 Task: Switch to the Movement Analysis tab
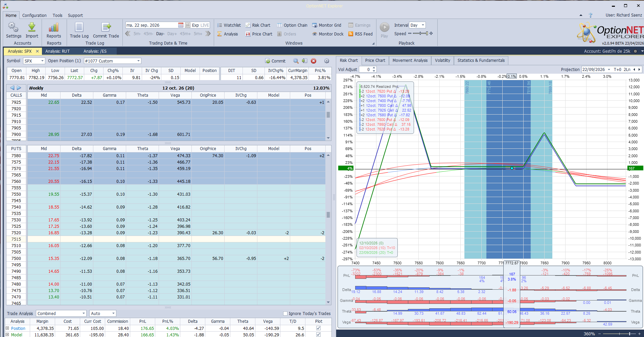410,61
